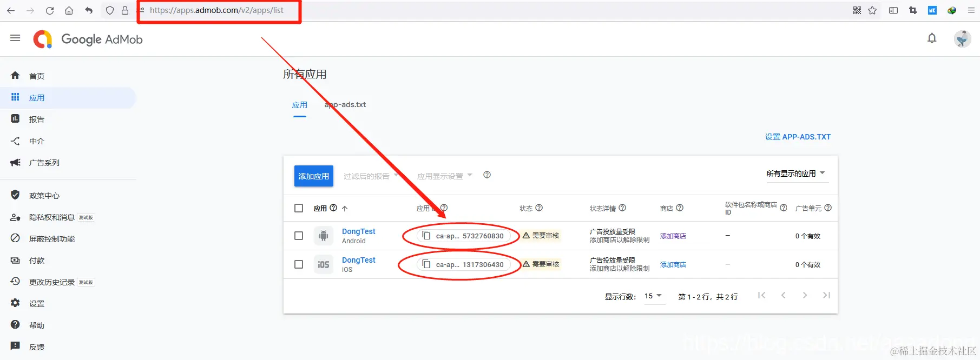Click help icon next to 状态 header
The height and width of the screenshot is (360, 980).
(x=539, y=208)
